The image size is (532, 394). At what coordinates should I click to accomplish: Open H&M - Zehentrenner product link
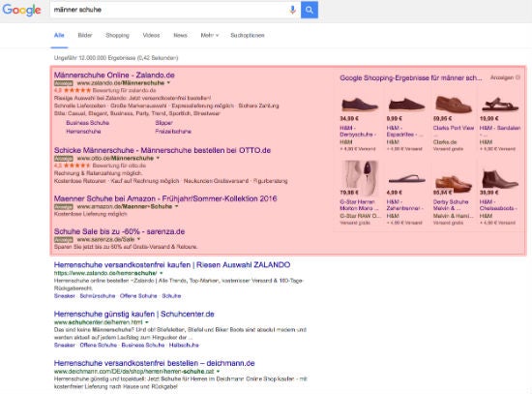404,205
